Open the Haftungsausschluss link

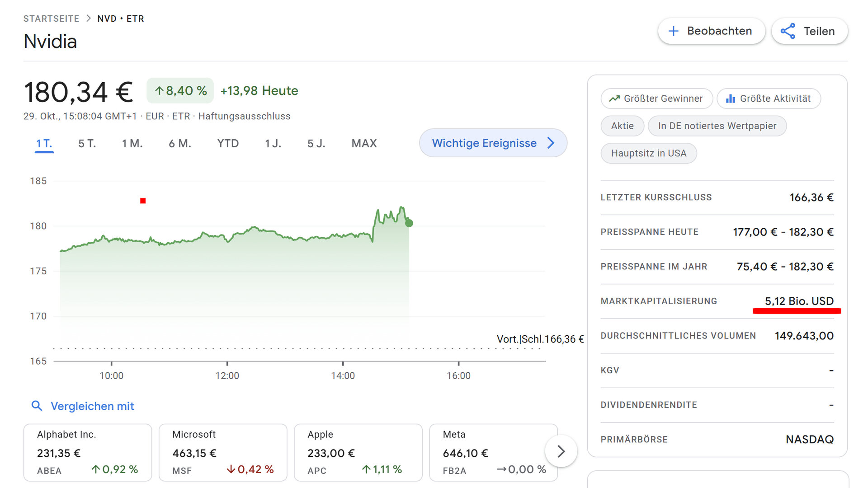(x=244, y=116)
